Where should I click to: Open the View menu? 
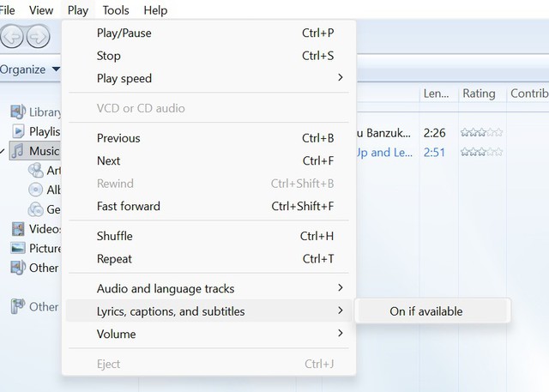click(x=41, y=10)
